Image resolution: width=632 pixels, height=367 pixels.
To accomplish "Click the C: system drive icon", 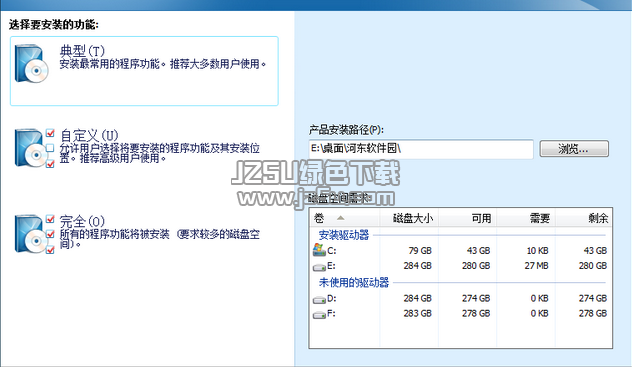I will tap(319, 250).
